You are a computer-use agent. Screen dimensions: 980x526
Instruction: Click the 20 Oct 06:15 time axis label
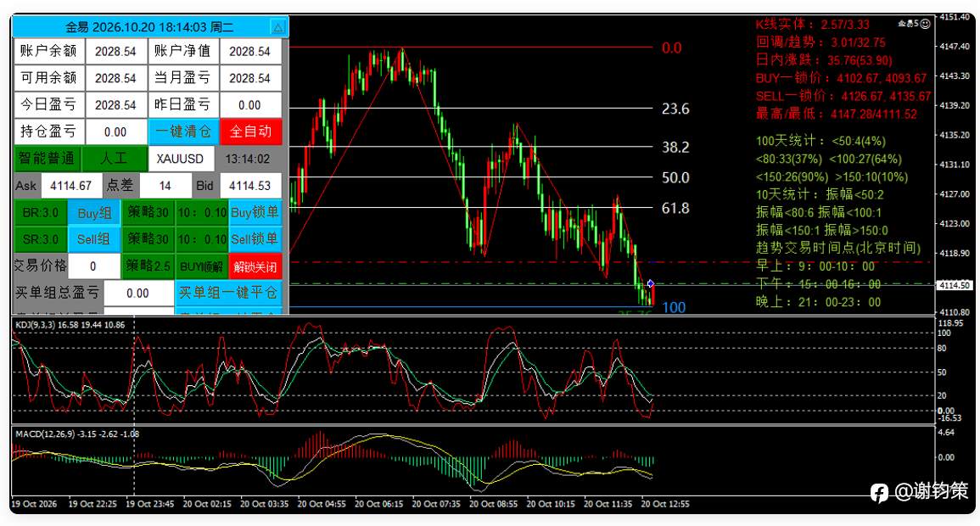378,504
